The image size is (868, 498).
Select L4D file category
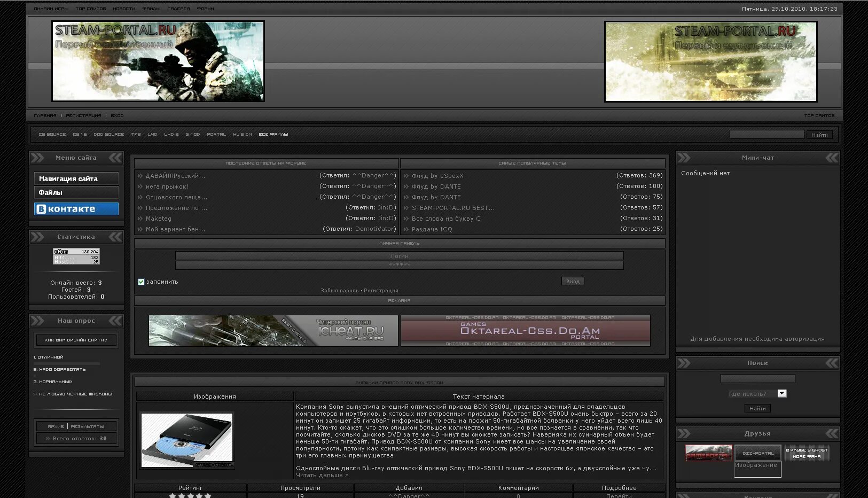pos(152,135)
